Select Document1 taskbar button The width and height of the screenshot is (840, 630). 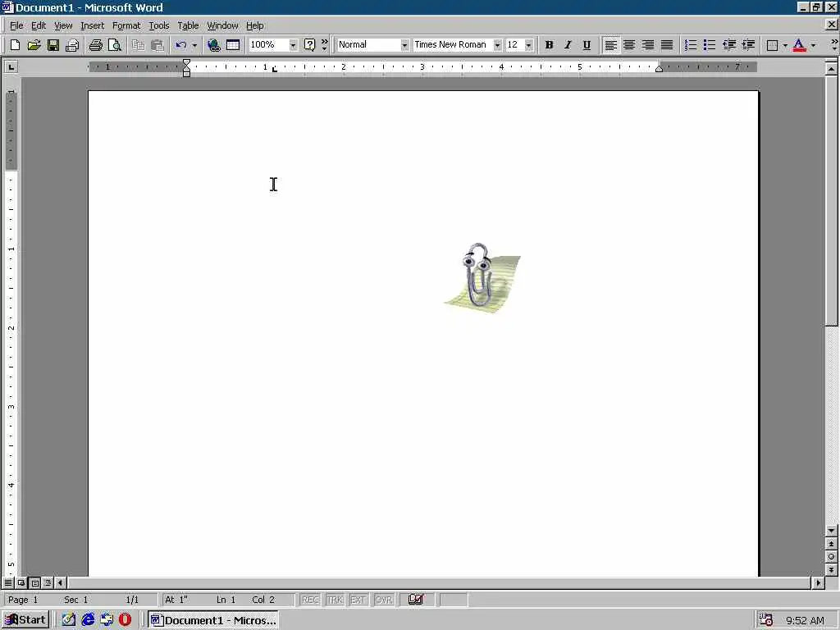pos(213,620)
